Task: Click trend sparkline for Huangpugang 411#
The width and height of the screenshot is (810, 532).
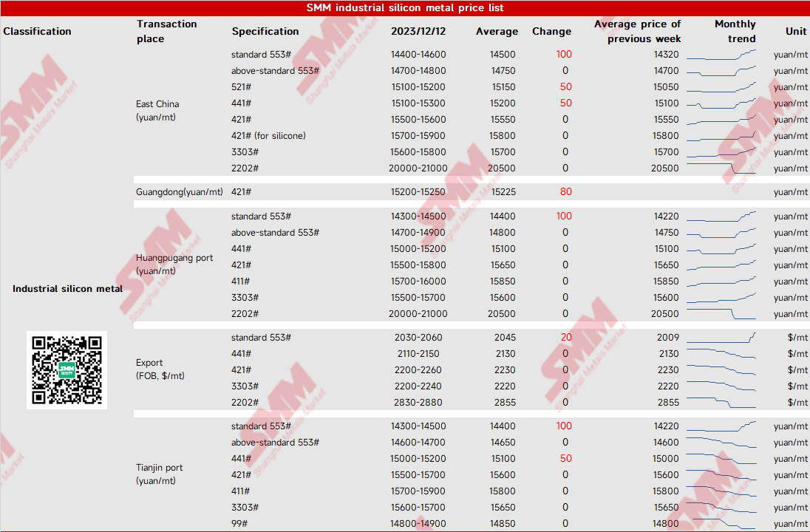Action: tap(721, 282)
